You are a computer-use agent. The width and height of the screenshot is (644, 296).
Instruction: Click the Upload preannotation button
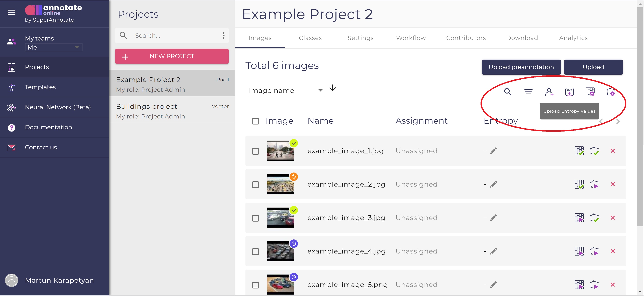521,67
